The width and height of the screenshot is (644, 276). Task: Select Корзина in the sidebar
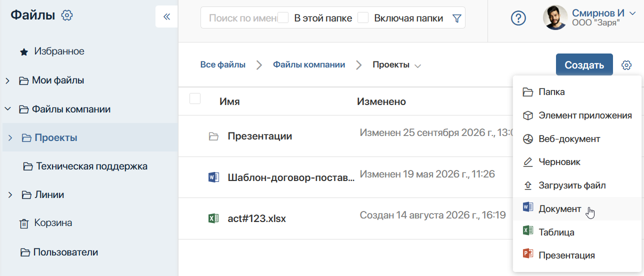point(53,223)
